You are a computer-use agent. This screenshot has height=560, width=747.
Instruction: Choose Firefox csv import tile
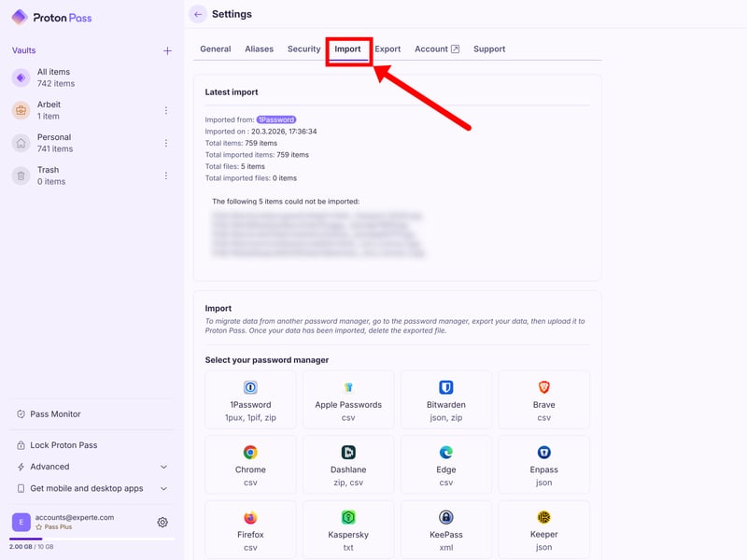pos(250,528)
